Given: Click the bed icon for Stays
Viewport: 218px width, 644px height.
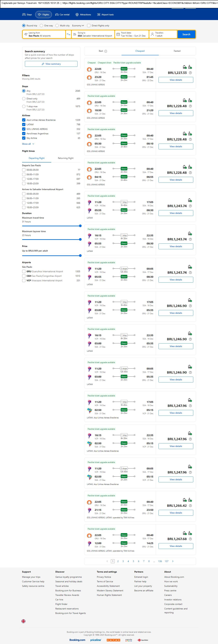Looking at the screenshot, I should pos(24,15).
